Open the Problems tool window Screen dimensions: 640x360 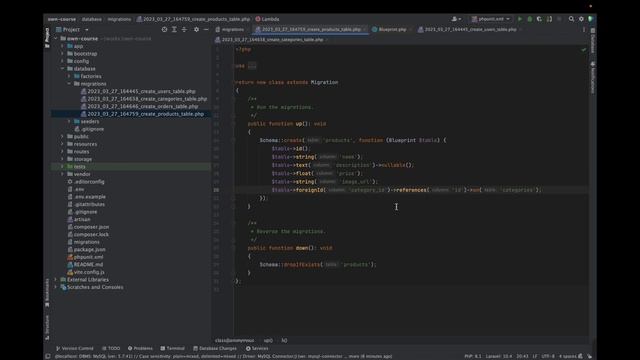click(140, 349)
